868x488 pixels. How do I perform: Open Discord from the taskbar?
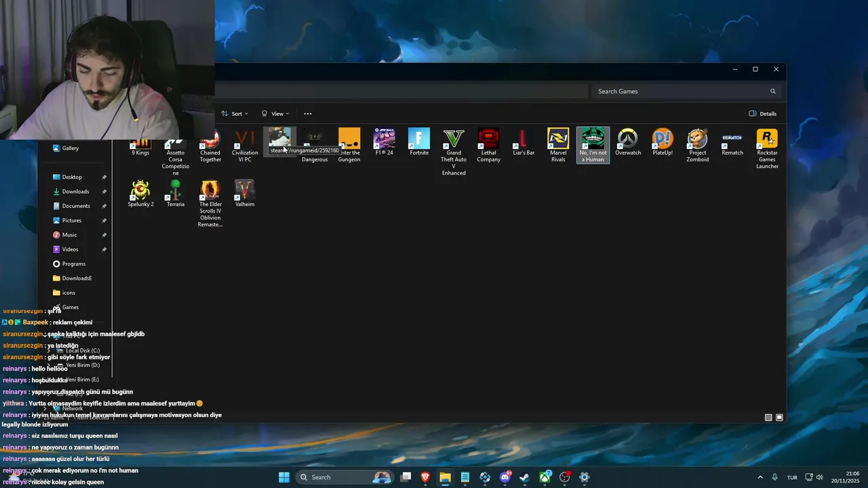[x=505, y=477]
